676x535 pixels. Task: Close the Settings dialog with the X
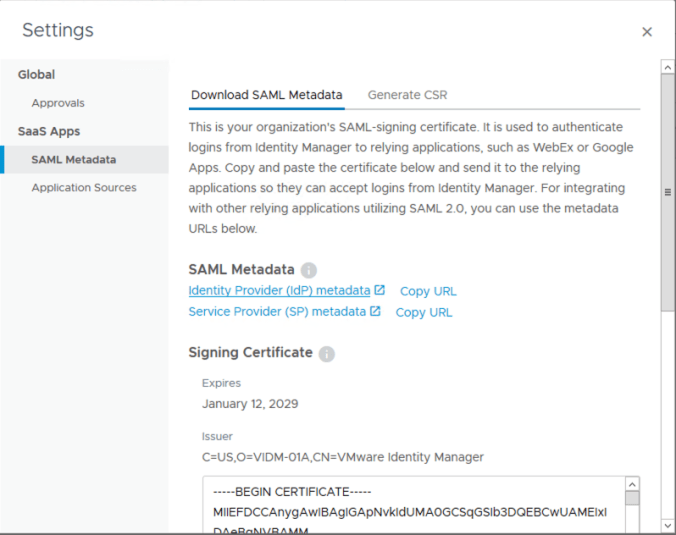coord(647,32)
